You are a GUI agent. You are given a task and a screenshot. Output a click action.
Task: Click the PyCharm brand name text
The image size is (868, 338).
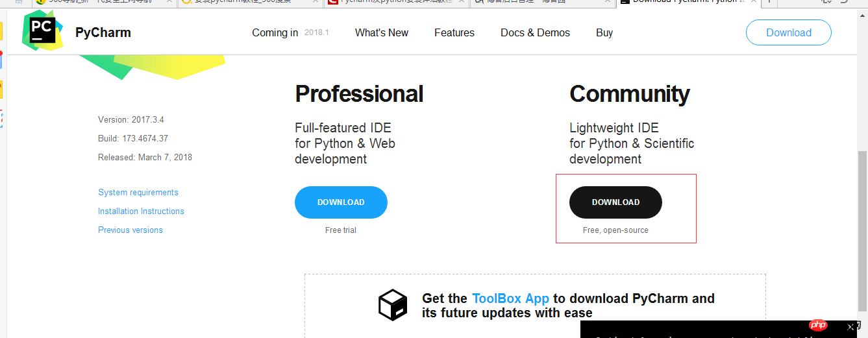103,32
